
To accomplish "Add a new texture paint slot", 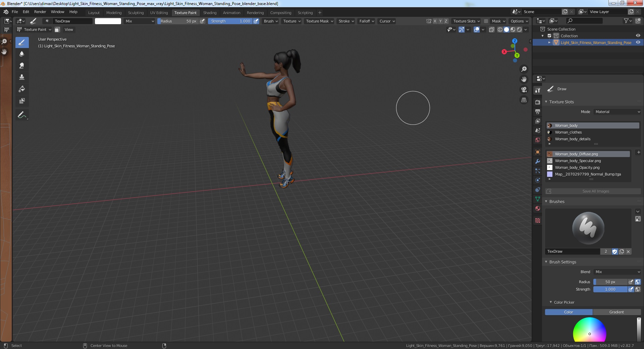I will (x=639, y=152).
